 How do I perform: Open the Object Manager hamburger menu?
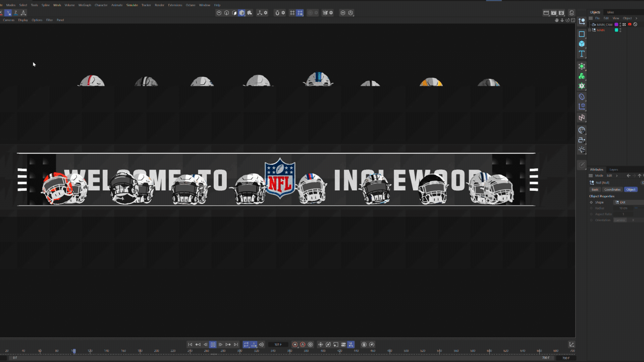coord(591,18)
